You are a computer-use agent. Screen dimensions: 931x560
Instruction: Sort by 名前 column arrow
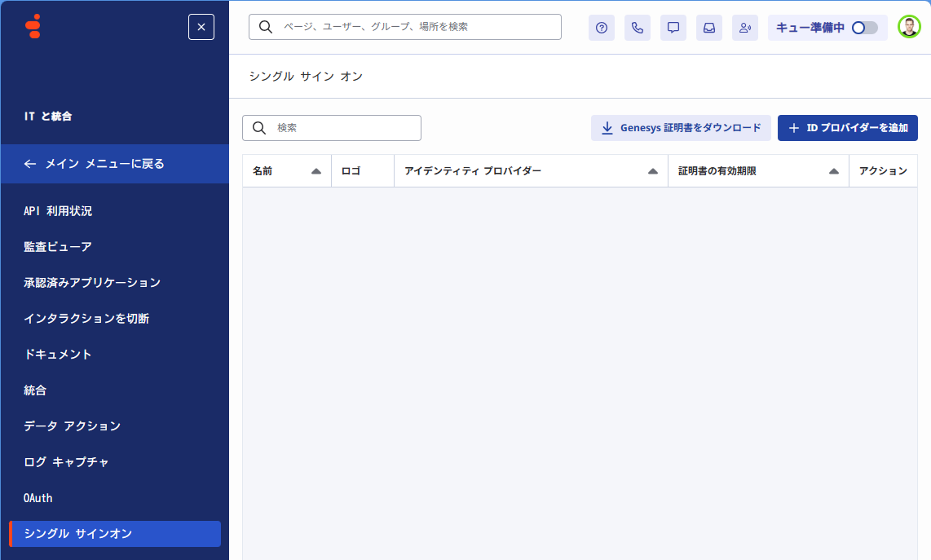pos(316,171)
